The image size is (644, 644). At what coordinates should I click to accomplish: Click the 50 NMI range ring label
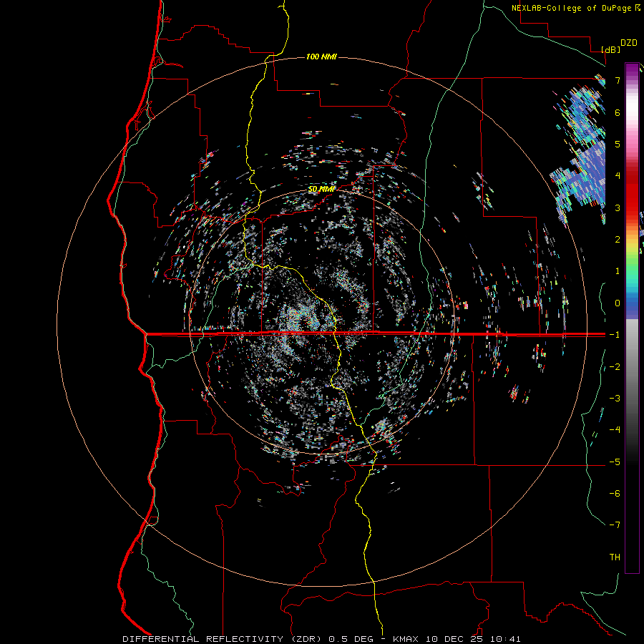(x=321, y=189)
